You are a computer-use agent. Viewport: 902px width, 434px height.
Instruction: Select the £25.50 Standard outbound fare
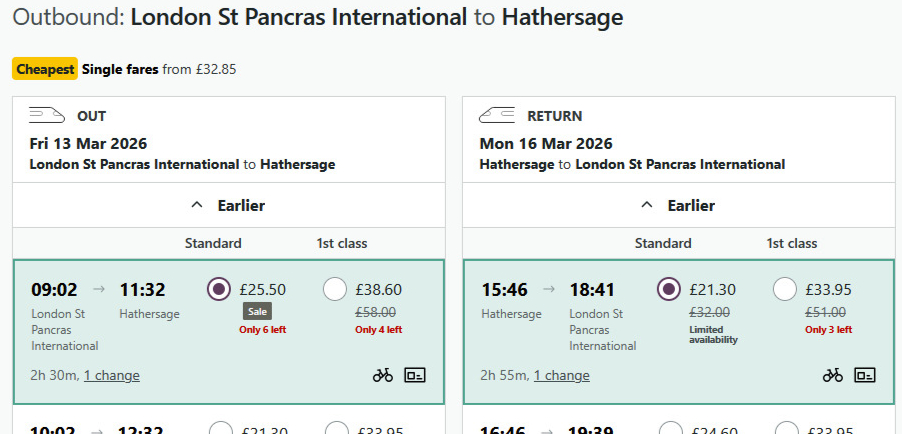click(x=218, y=289)
